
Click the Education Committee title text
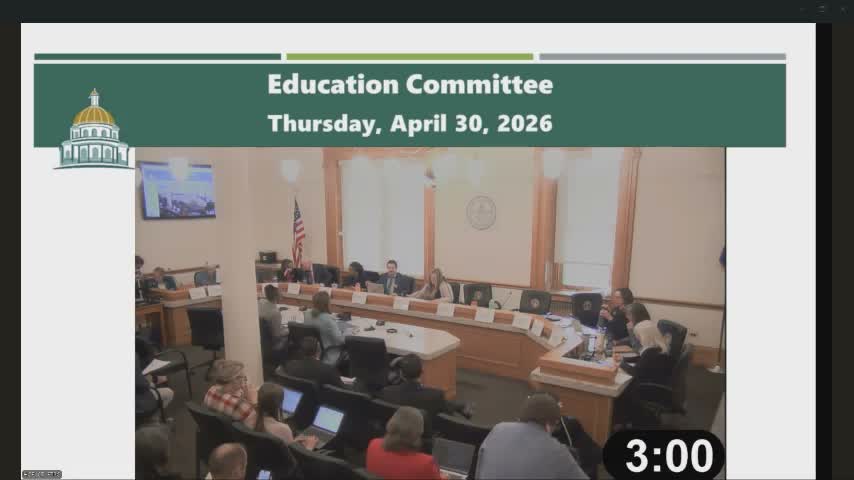pos(410,84)
